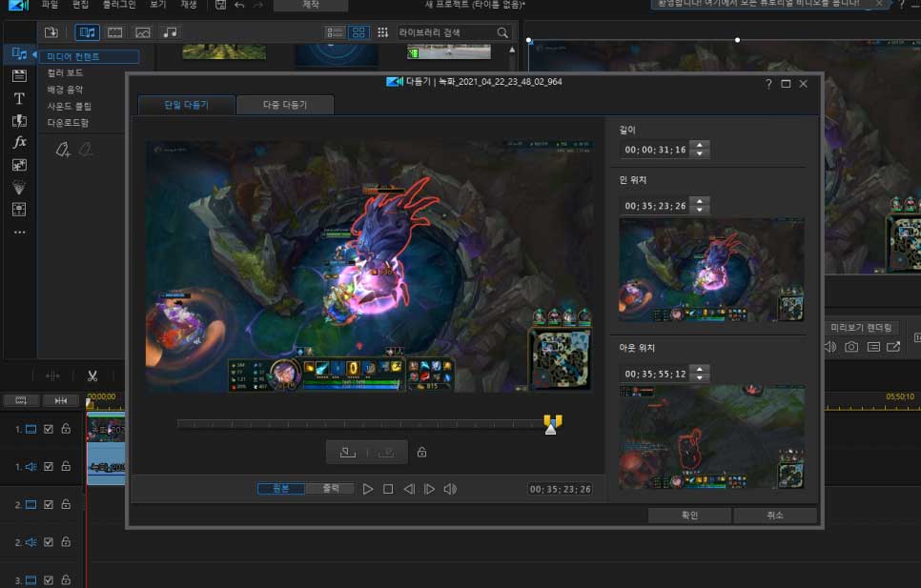921x588 pixels.
Task: Click the timeline split scissors icon
Action: (x=92, y=375)
